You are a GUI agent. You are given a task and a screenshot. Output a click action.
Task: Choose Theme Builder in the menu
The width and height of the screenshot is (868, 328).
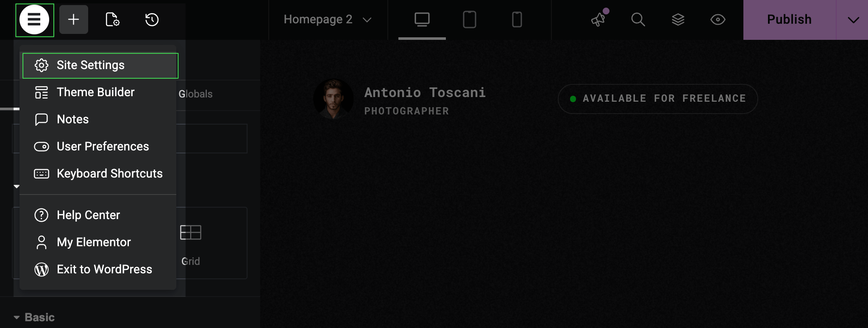(95, 92)
